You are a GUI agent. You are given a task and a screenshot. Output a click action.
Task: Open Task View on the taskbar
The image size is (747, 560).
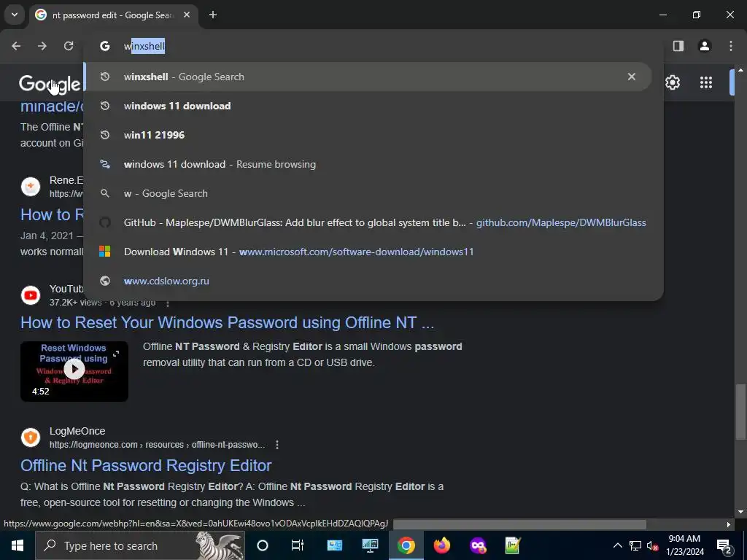[298, 545]
